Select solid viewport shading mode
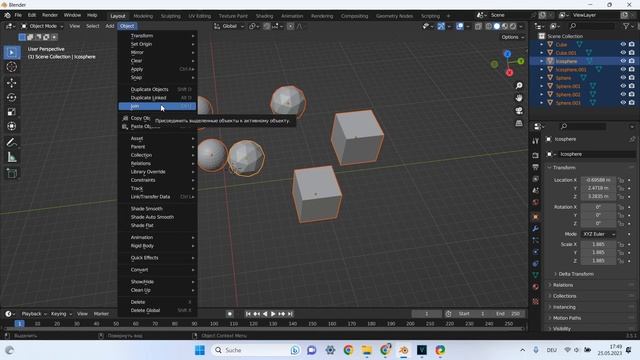The width and height of the screenshot is (640, 360). (497, 26)
